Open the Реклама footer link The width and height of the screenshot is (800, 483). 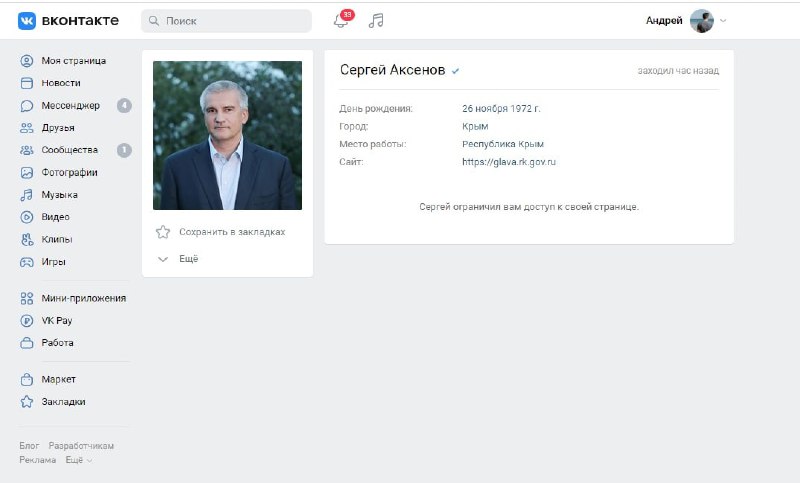point(38,460)
